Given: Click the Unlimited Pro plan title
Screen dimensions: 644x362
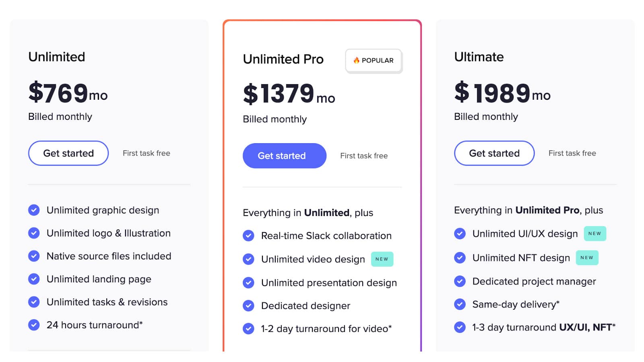Looking at the screenshot, I should [x=283, y=59].
